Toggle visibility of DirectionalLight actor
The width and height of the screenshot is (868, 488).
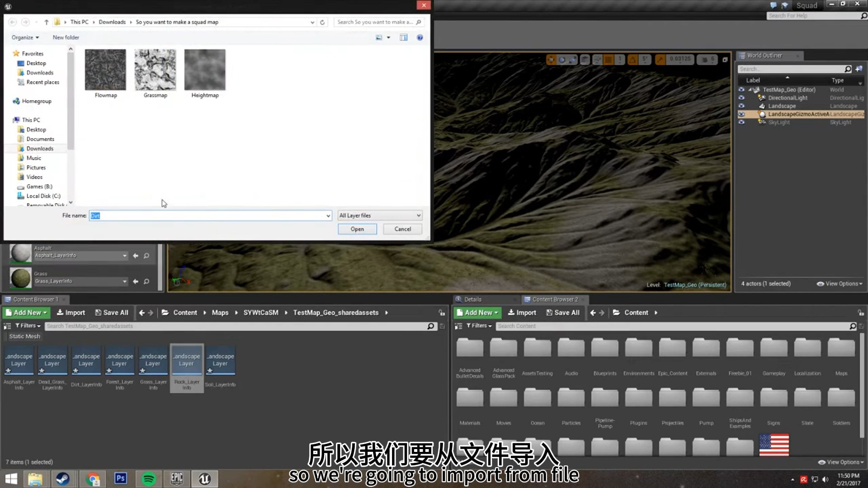click(741, 98)
